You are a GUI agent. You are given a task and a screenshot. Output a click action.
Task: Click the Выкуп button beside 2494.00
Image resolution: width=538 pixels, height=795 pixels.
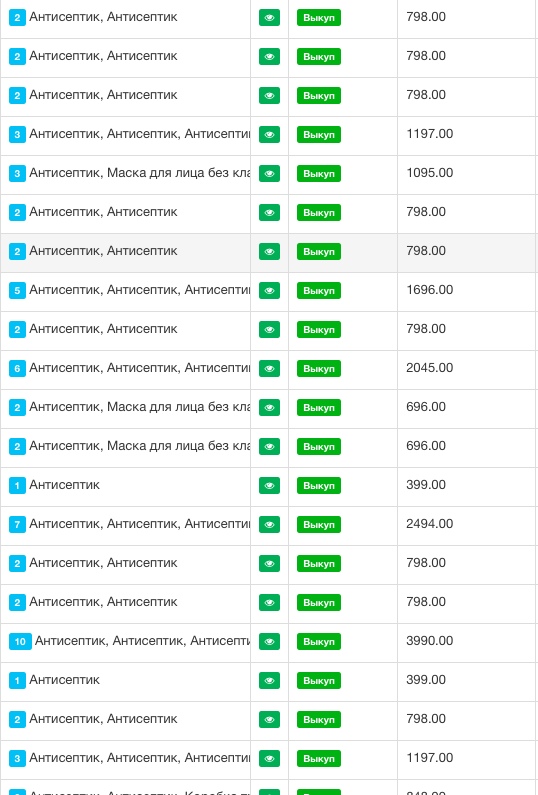(319, 525)
